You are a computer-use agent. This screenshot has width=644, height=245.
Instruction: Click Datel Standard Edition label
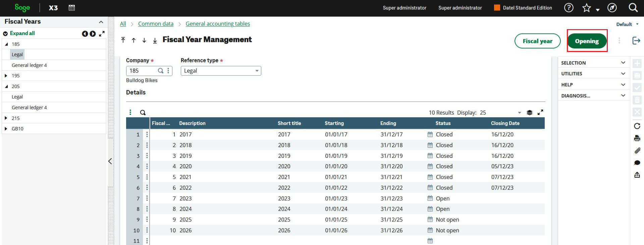pos(527,8)
